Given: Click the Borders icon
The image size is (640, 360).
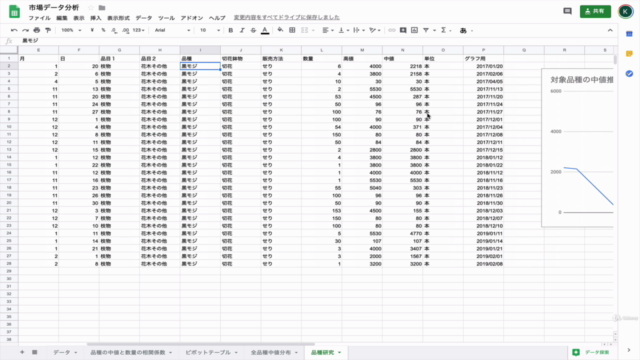Looking at the screenshot, I should (292, 30).
